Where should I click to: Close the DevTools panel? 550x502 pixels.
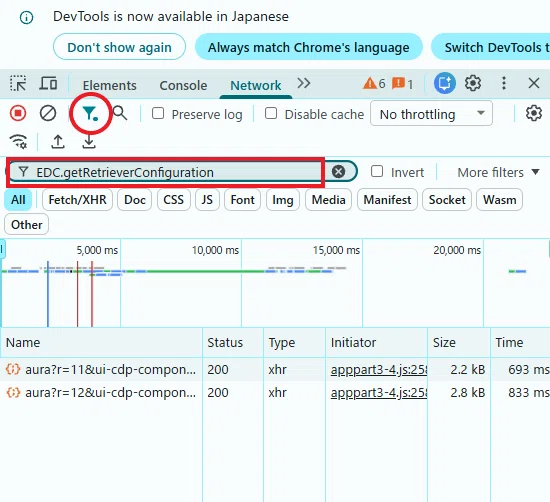534,83
